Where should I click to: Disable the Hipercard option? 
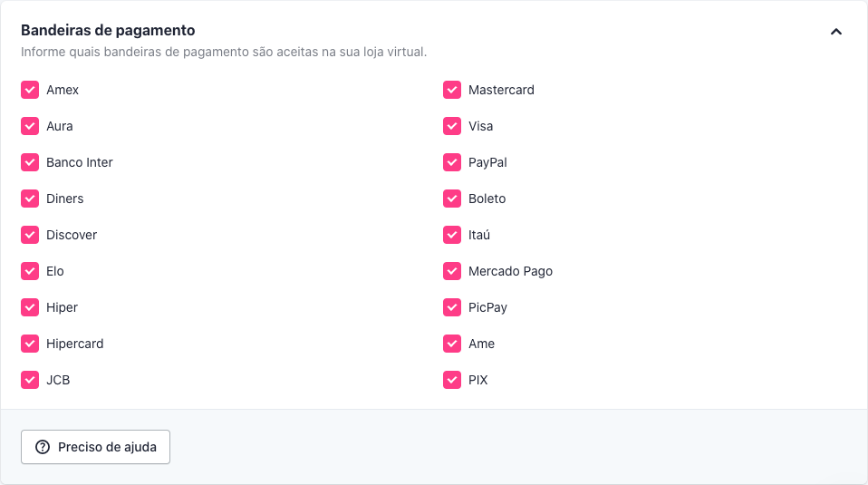30,344
